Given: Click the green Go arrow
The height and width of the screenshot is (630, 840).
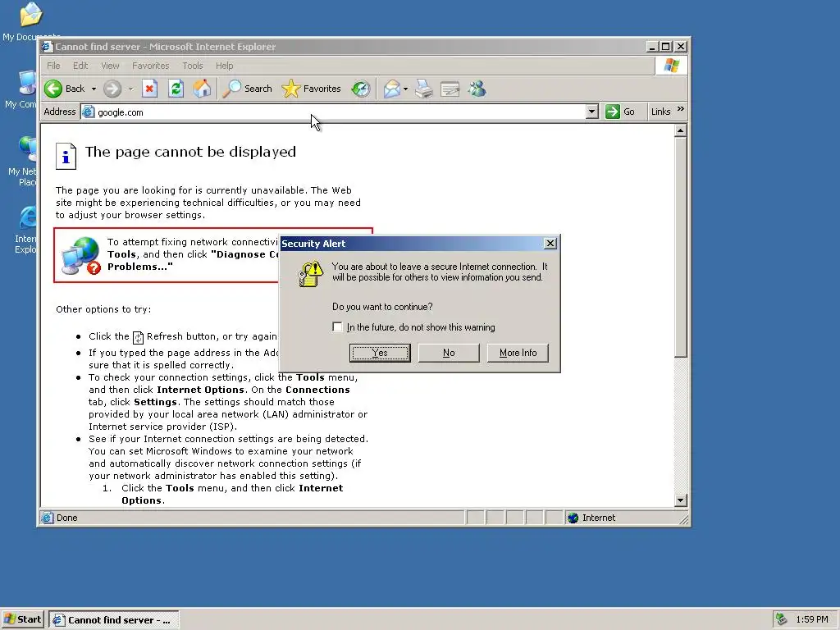Looking at the screenshot, I should (612, 112).
